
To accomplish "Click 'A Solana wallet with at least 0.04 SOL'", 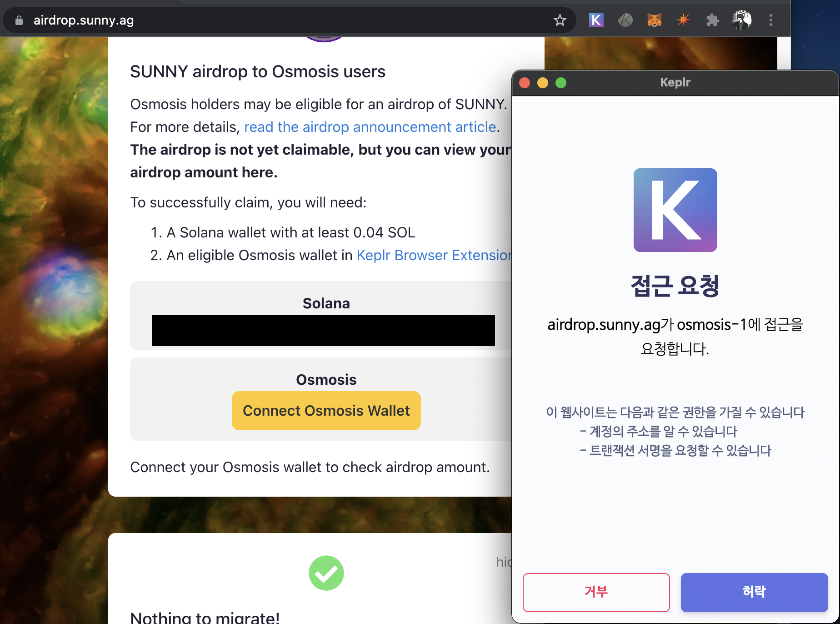I will tap(291, 232).
